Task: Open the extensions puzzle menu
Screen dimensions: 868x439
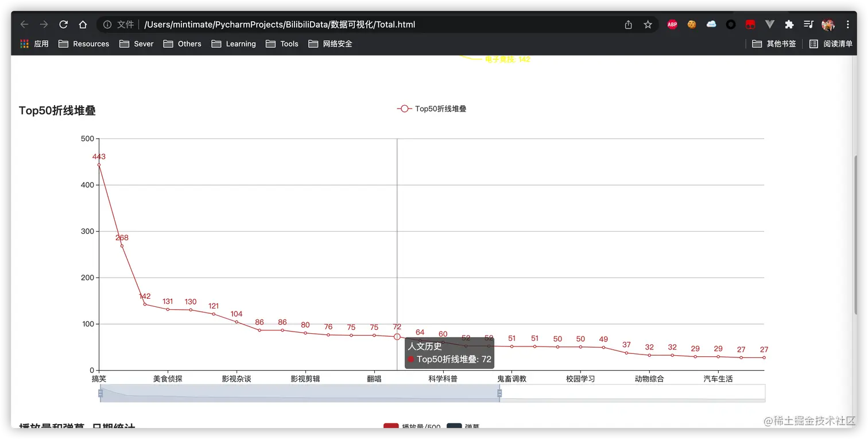Action: pyautogui.click(x=789, y=25)
